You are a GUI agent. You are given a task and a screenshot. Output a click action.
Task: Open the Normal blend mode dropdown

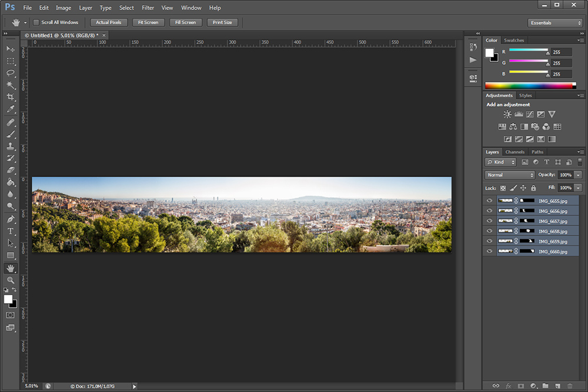coord(510,175)
